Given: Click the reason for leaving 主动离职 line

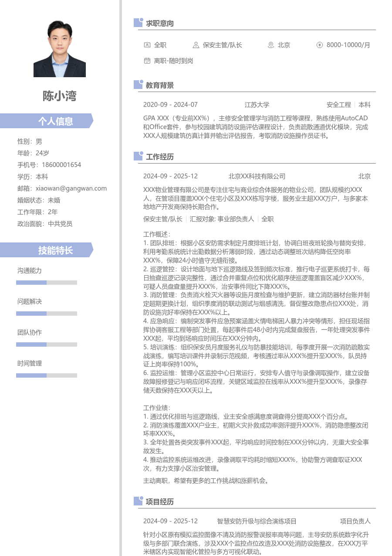Looking at the screenshot, I should [x=206, y=481].
